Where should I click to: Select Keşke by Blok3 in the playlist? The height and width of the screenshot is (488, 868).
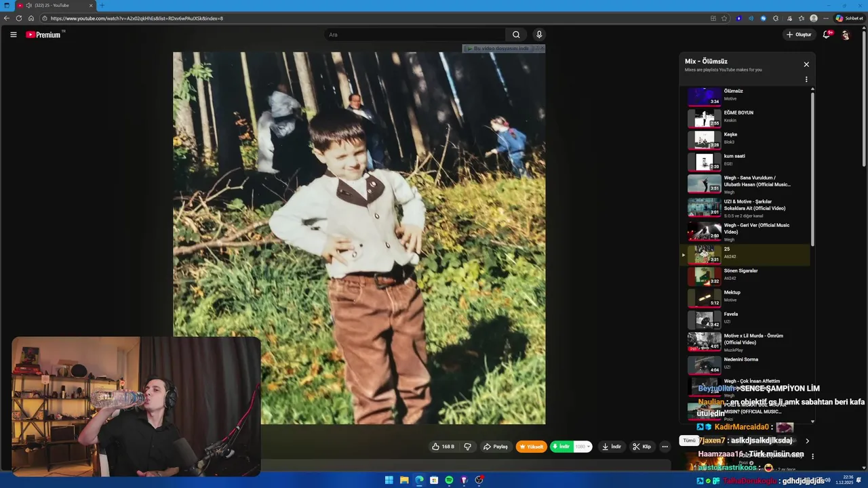tap(746, 140)
